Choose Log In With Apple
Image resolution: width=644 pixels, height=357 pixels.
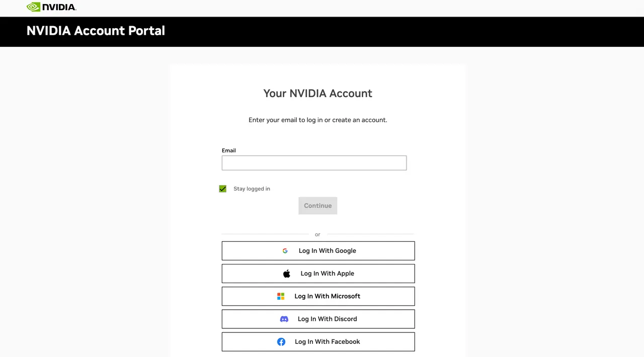tap(318, 274)
